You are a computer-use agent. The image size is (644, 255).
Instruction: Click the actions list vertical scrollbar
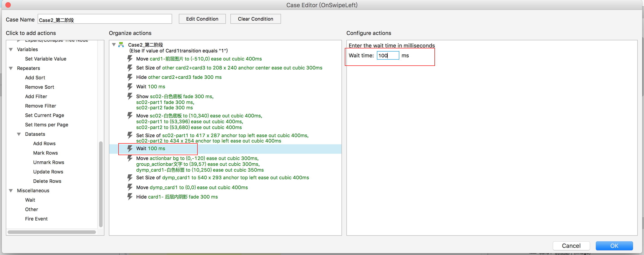pos(101,184)
